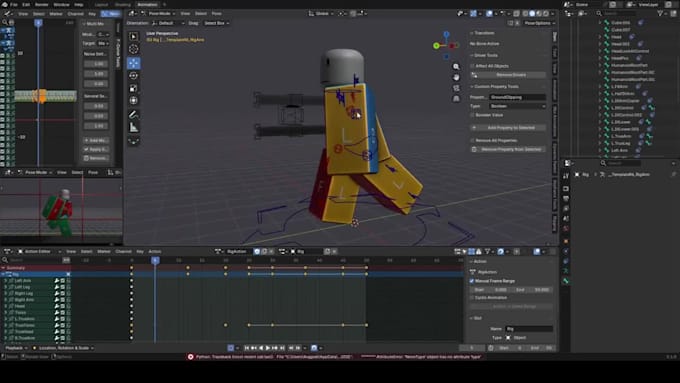Toggle the lock on Left Arm channel
The height and width of the screenshot is (383, 680).
(x=68, y=281)
